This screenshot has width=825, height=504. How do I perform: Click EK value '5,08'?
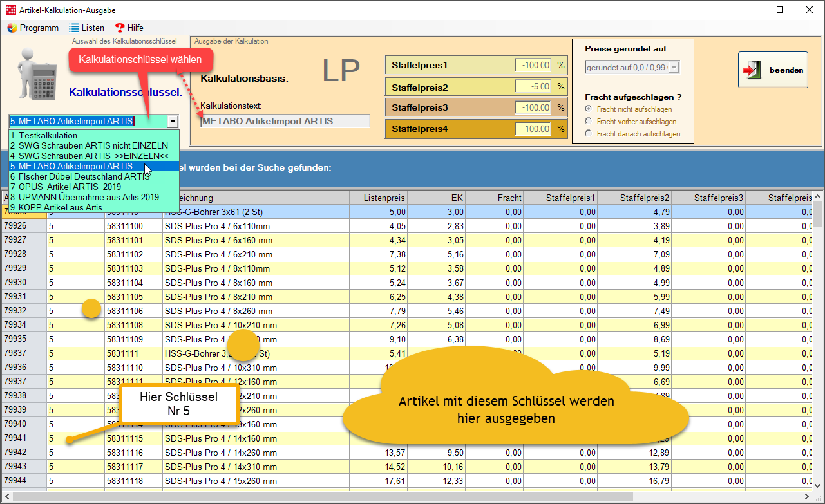tap(435, 325)
